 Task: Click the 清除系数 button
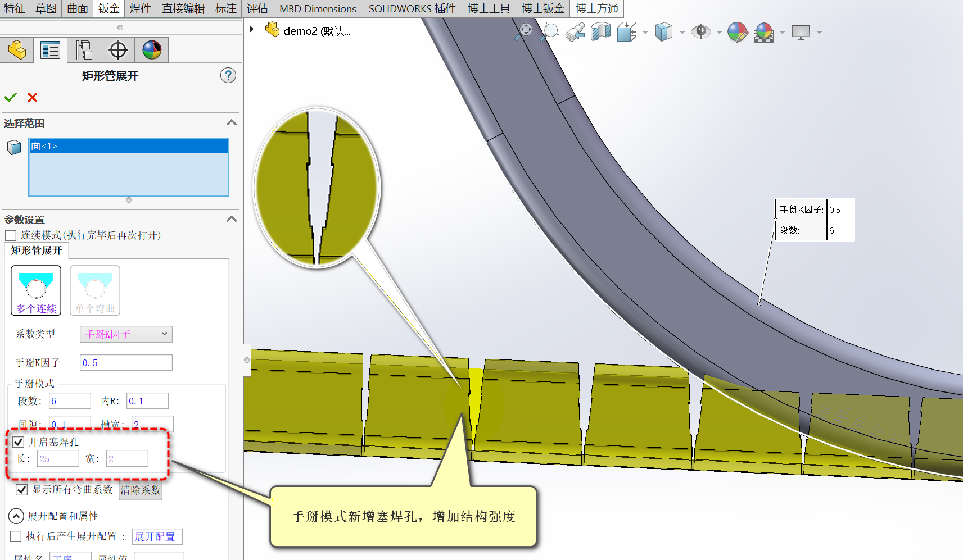pos(141,490)
